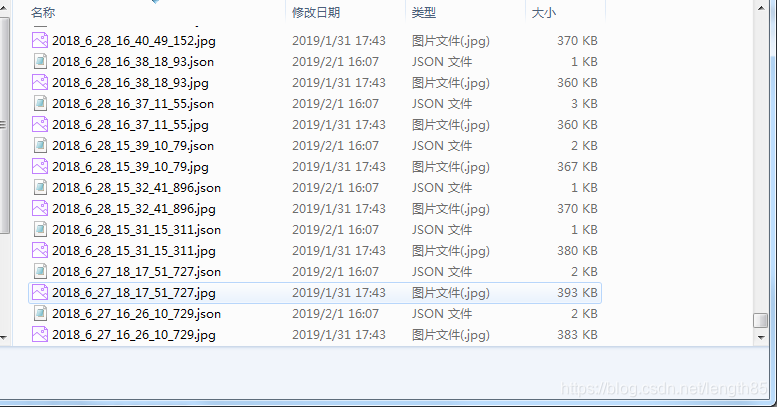
Task: Select file name 2018_6_27_16_26_10_729.jpg
Action: (x=134, y=335)
